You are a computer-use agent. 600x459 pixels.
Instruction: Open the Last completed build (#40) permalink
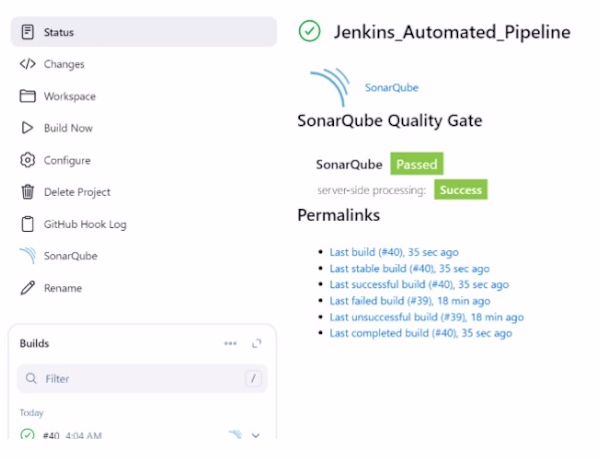[421, 333]
